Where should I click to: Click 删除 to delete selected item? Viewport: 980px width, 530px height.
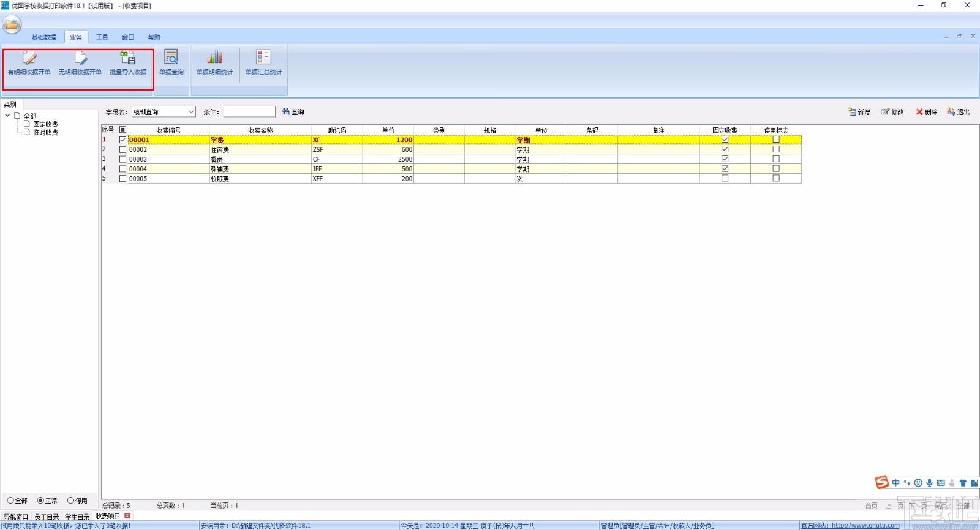coord(927,112)
